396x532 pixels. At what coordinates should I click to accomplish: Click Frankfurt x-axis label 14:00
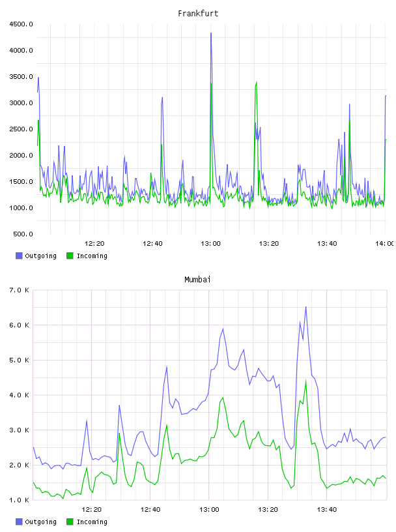(384, 244)
